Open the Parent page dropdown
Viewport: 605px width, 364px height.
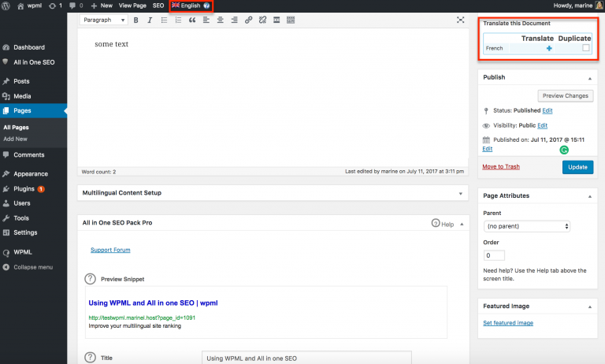pos(527,226)
